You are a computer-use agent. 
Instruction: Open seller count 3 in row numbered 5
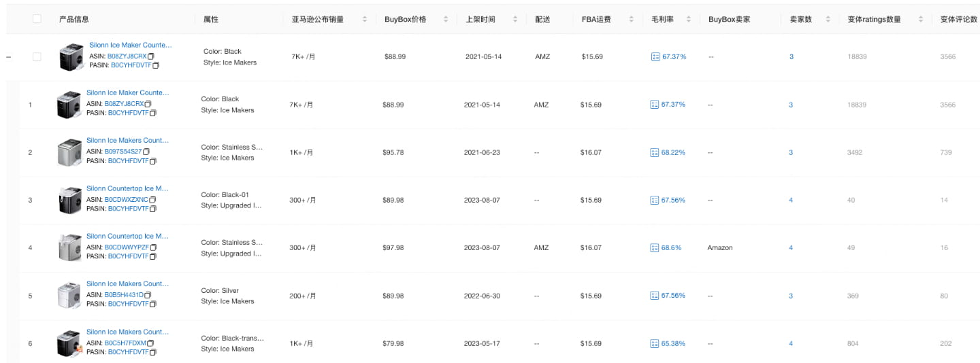791,296
